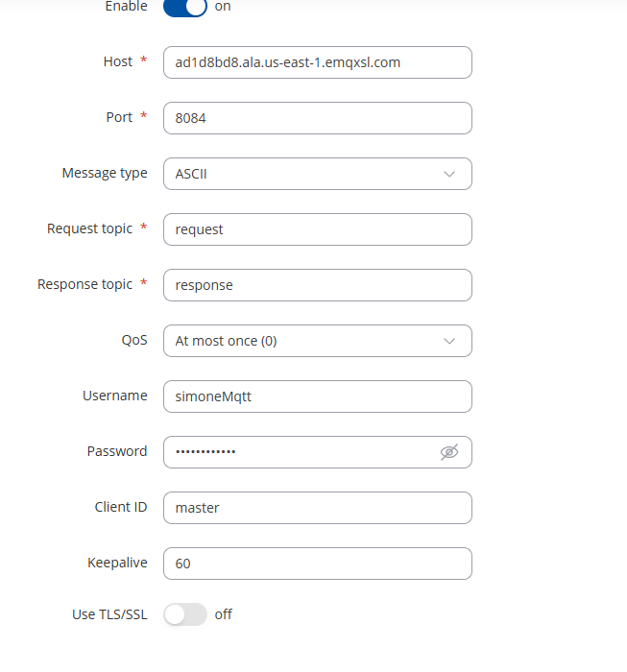This screenshot has width=627, height=672.
Task: Click the QoS label text
Action: [x=134, y=340]
